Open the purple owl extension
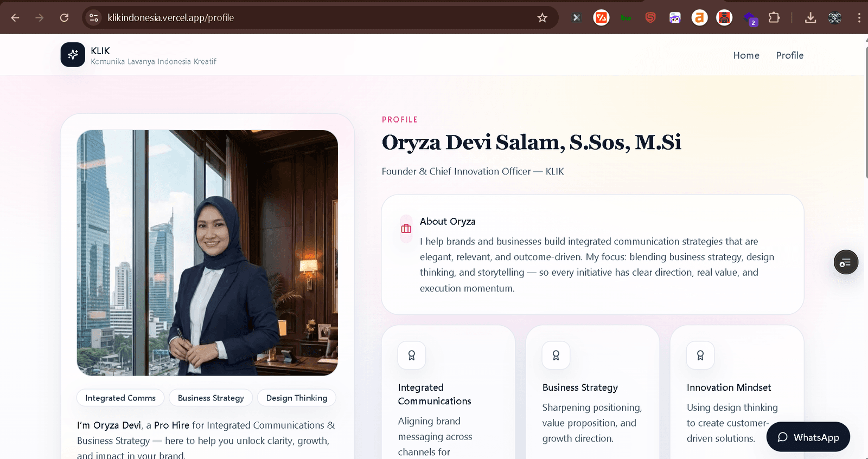Viewport: 868px width, 459px height. (x=675, y=18)
